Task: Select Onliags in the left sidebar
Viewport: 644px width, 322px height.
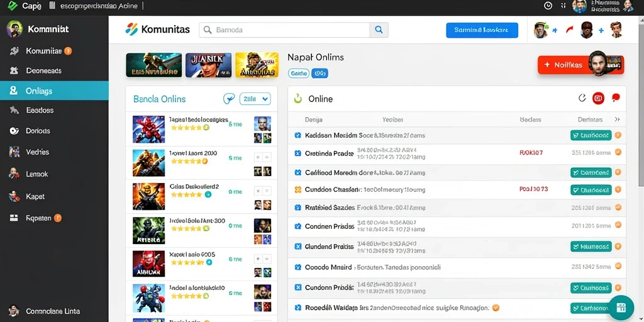Action: [54, 91]
